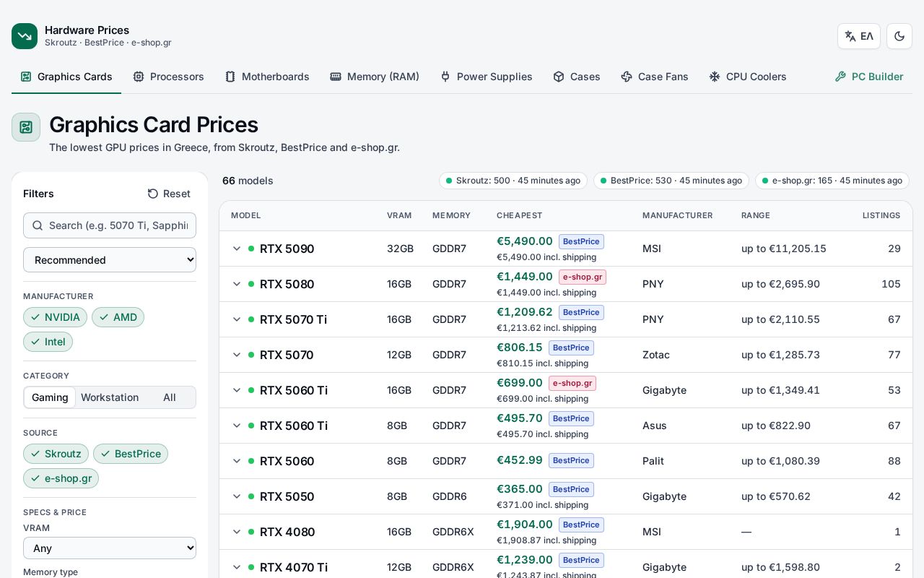
Task: Click the PC Builder wrench icon
Action: tap(840, 77)
